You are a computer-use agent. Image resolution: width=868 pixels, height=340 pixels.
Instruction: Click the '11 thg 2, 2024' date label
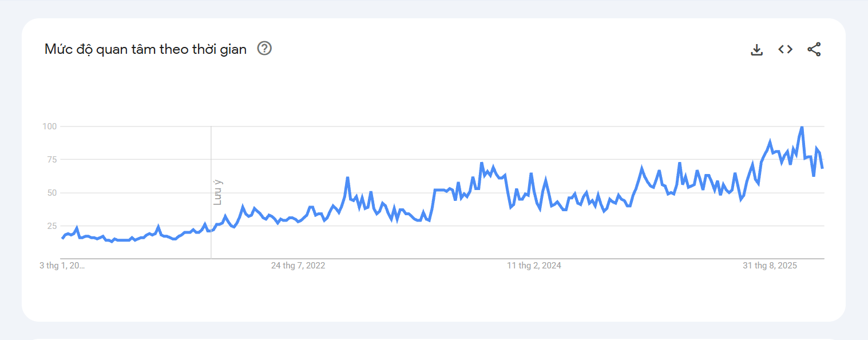point(533,265)
